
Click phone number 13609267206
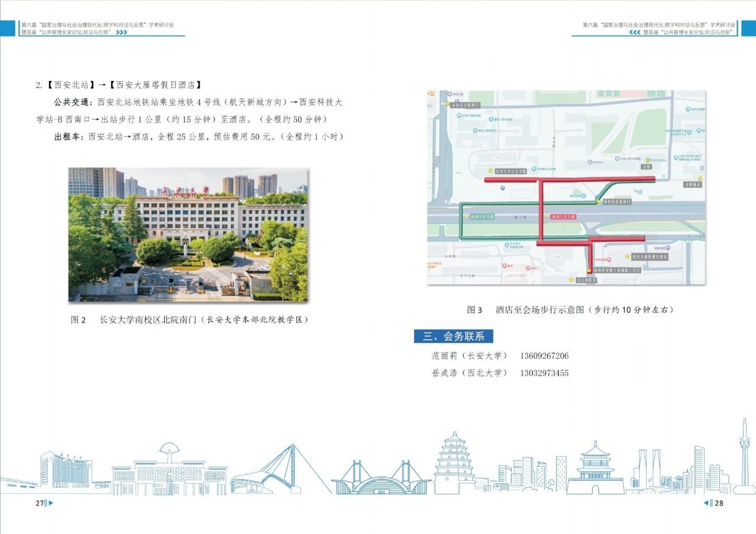point(544,356)
